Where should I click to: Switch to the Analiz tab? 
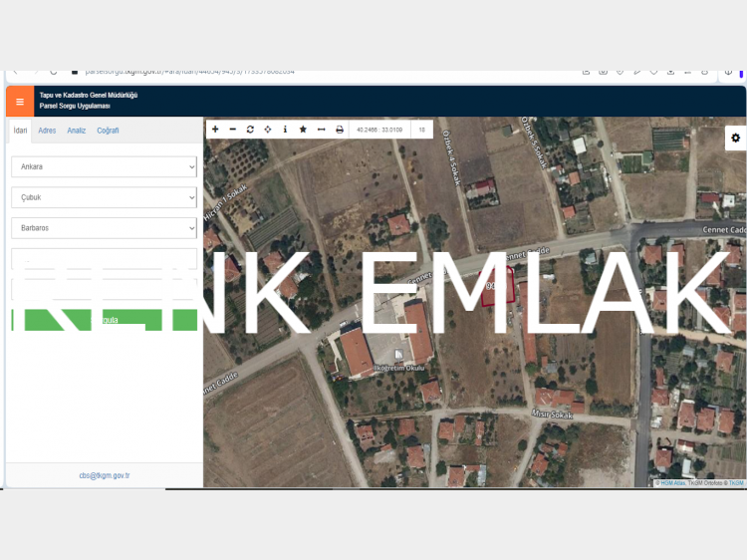77,131
